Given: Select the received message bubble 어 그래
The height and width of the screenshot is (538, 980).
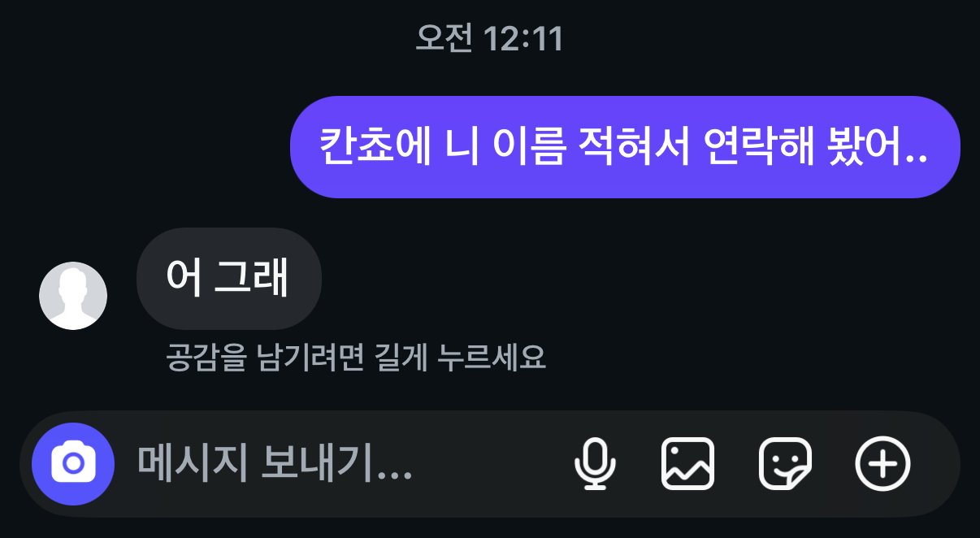Looking at the screenshot, I should [x=229, y=279].
